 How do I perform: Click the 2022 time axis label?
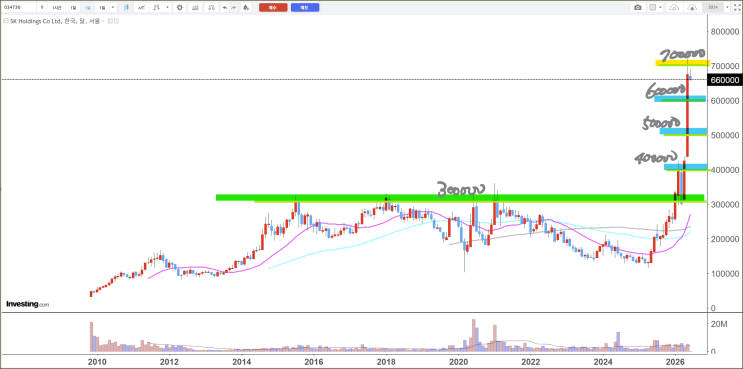pos(530,362)
